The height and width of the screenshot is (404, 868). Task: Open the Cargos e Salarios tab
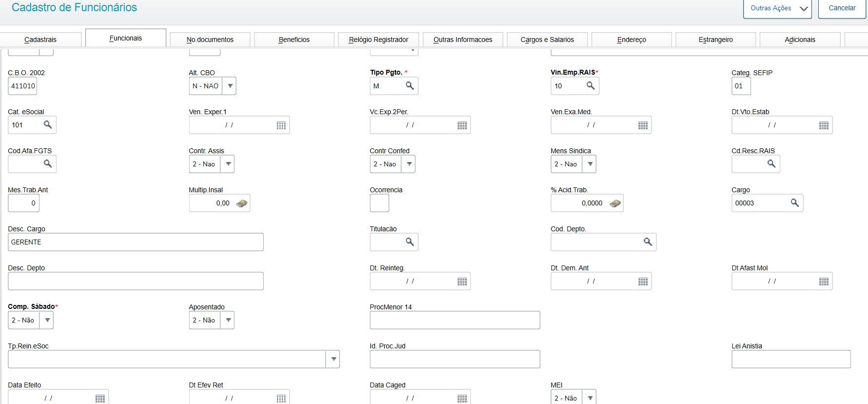pos(547,40)
